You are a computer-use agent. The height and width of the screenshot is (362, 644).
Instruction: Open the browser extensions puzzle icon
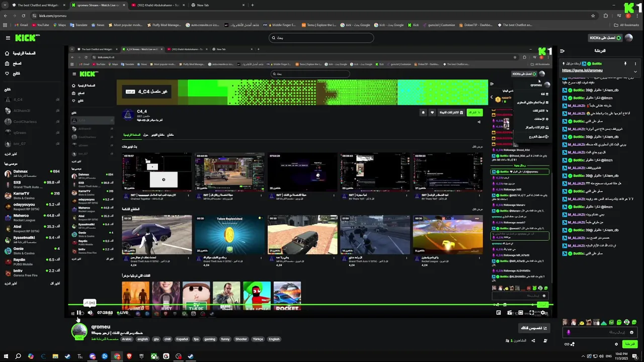(605, 16)
